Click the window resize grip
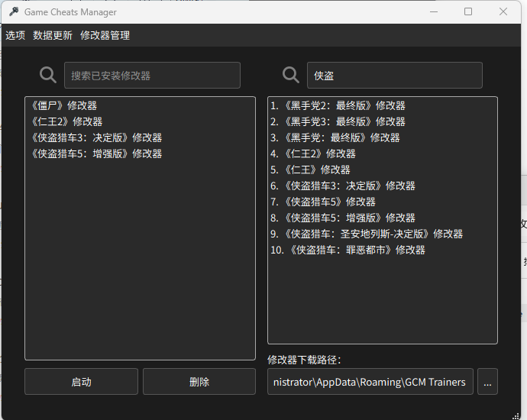This screenshot has width=527, height=420. pyautogui.click(x=516, y=416)
